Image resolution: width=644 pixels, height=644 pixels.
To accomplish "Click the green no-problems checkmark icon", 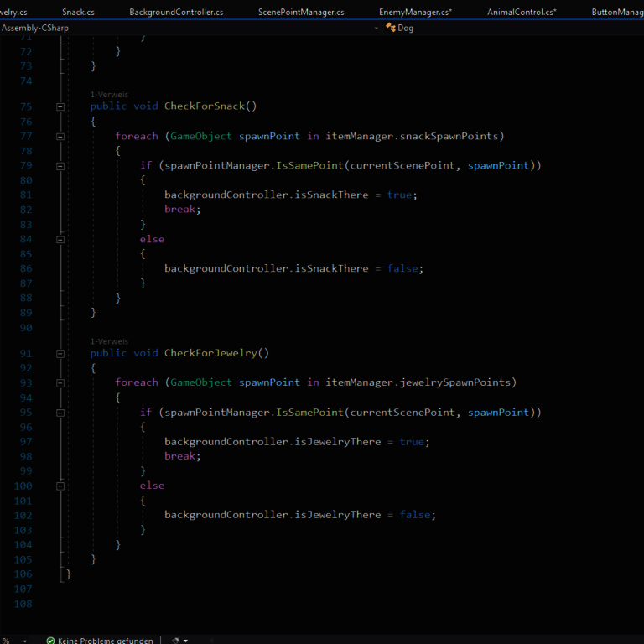I will pyautogui.click(x=50, y=641).
